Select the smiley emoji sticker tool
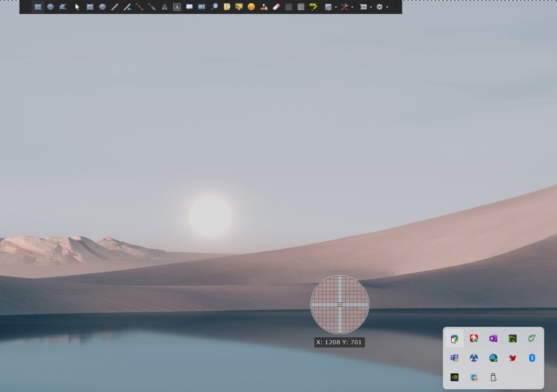557x392 pixels. (x=251, y=7)
